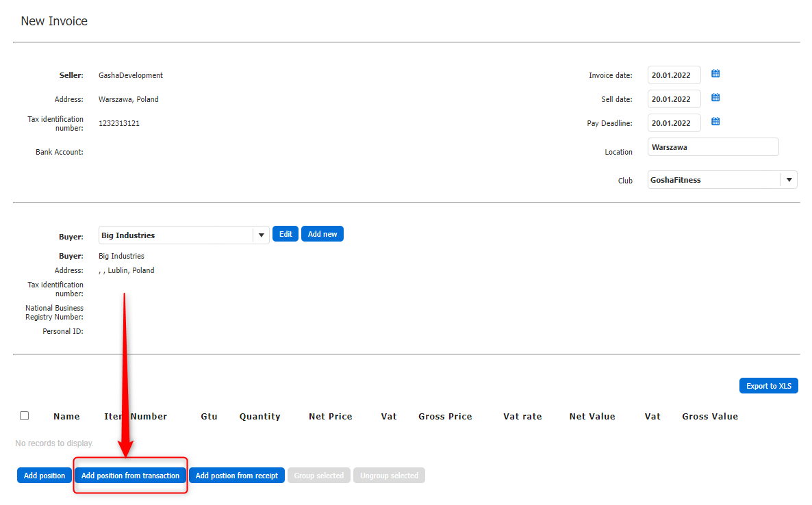Image resolution: width=812 pixels, height=505 pixels.
Task: Sort by the Net Price column header
Action: [x=330, y=416]
